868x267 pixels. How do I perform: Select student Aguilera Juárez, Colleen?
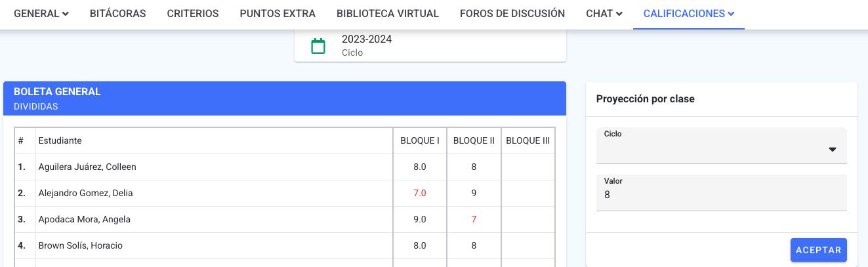[87, 167]
